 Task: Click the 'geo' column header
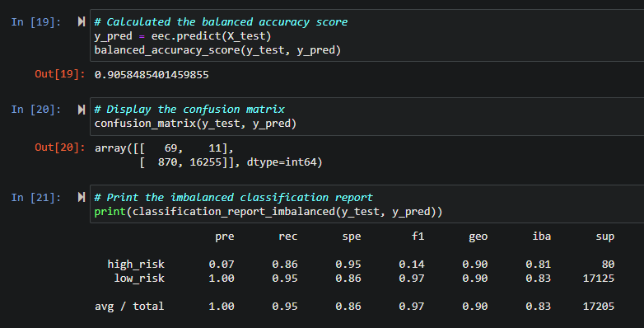(x=478, y=237)
